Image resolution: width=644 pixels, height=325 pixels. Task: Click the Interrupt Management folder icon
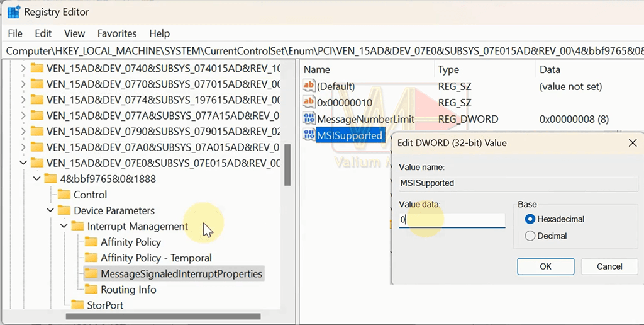point(77,226)
